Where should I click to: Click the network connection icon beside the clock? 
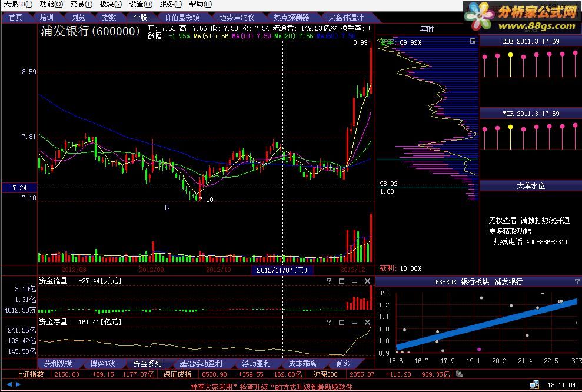[534, 384]
